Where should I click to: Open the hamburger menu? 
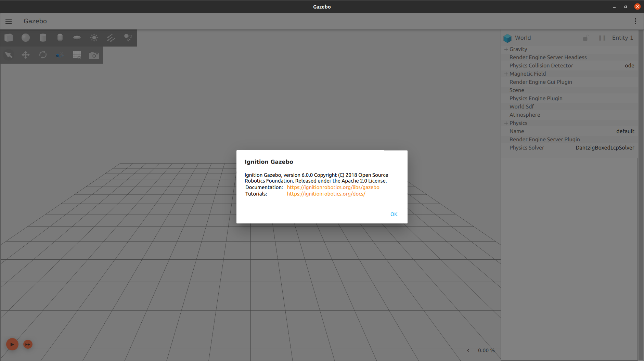pyautogui.click(x=9, y=21)
